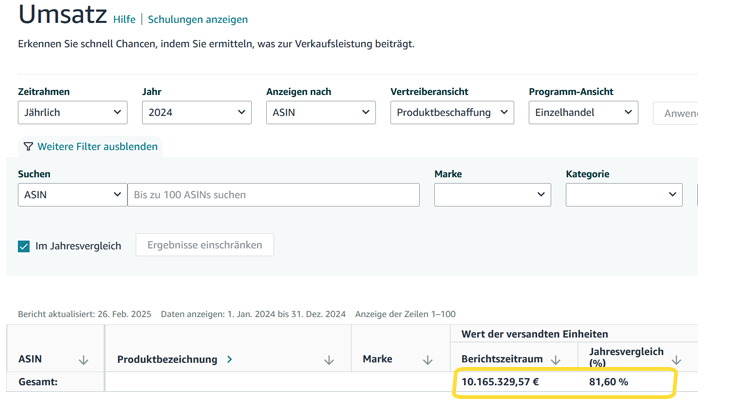
Task: Sort by ASIN column arrow
Action: 83,360
